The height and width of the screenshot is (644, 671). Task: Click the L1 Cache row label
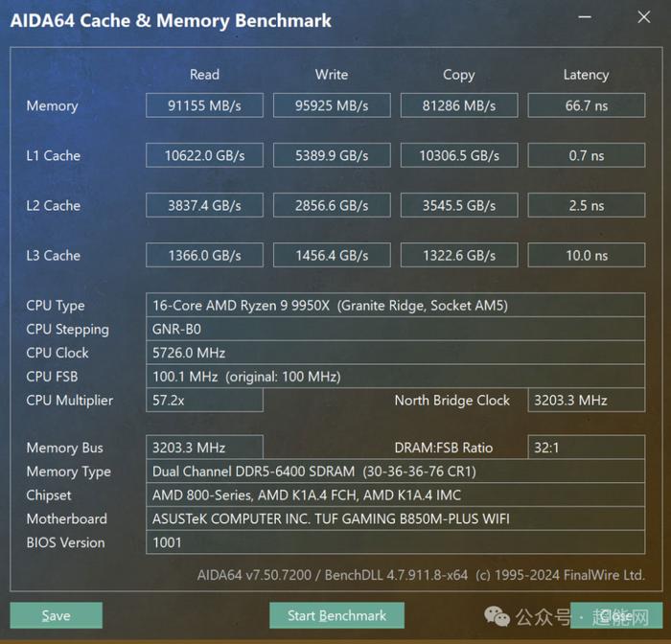tap(53, 155)
